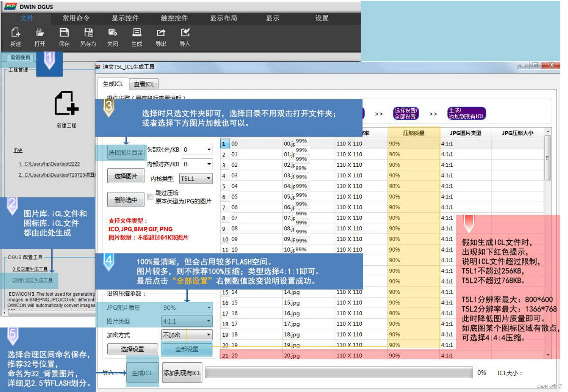The image size is (568, 392).
Task: Click the 添加到现有ICL button
Action: tap(182, 373)
